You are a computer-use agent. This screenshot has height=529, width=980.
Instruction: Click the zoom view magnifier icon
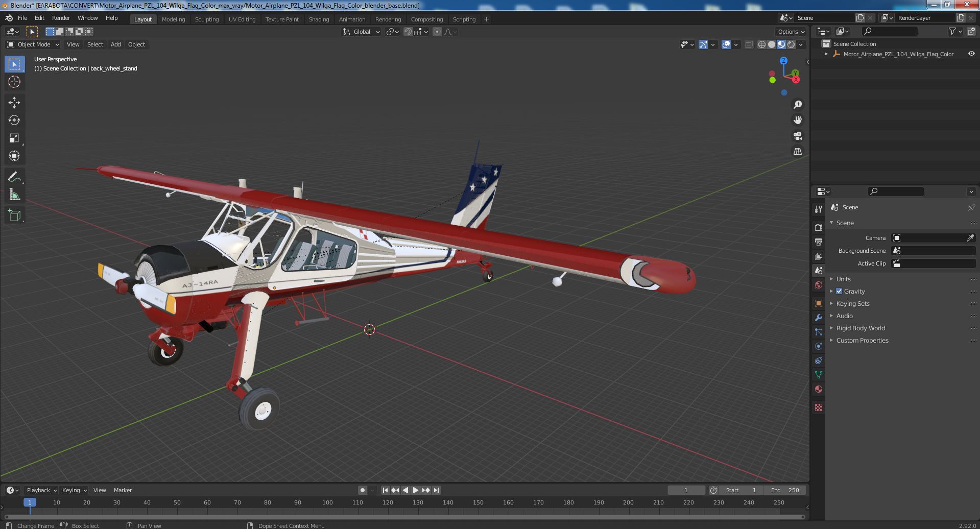click(797, 105)
